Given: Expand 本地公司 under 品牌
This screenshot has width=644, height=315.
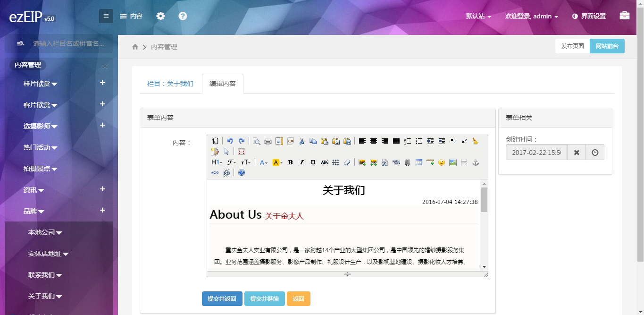Looking at the screenshot, I should pos(45,232).
